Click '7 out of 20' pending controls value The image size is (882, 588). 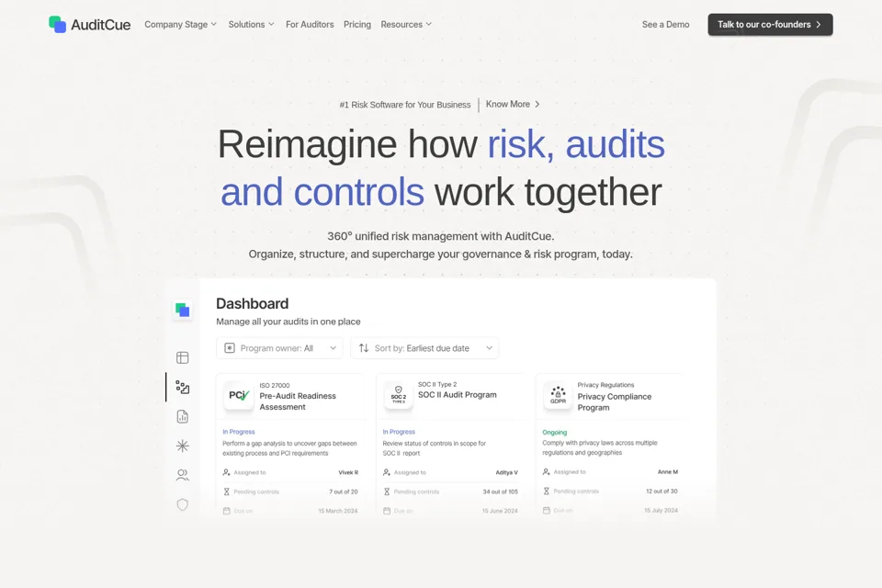click(x=344, y=492)
